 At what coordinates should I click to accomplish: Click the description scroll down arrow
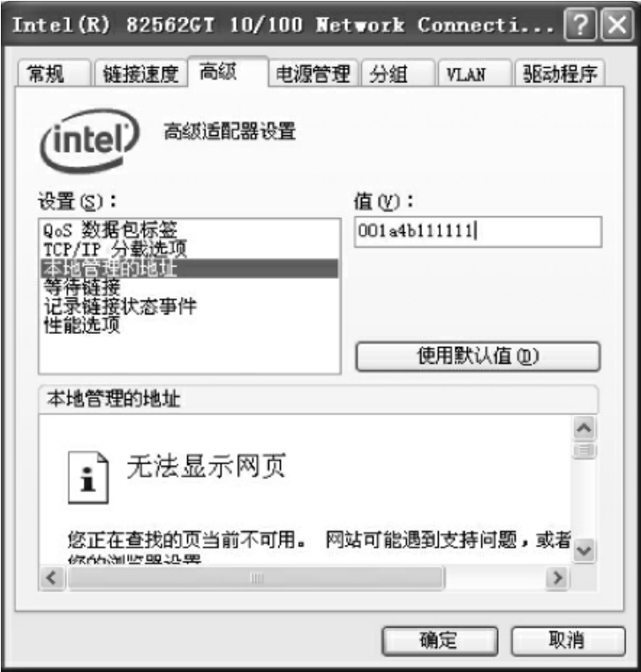click(584, 550)
